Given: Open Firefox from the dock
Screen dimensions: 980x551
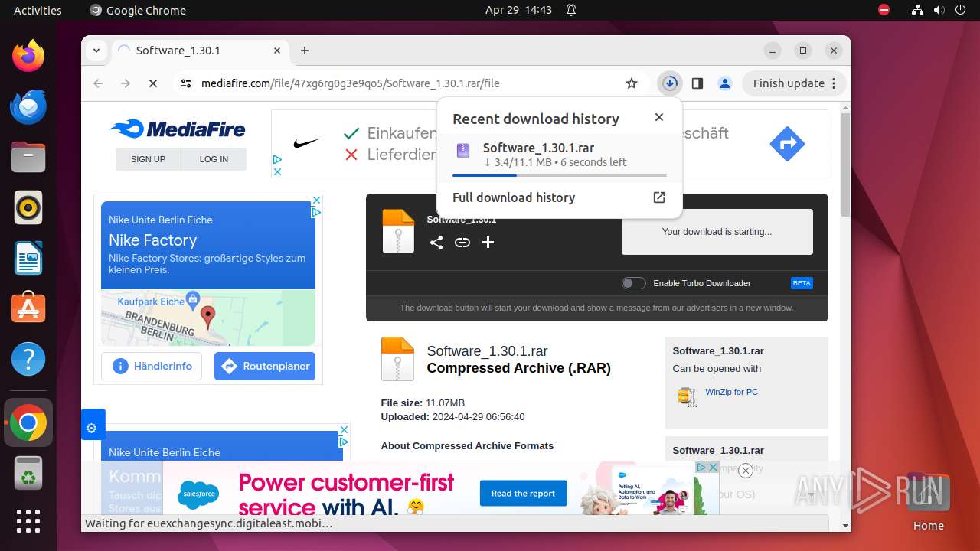Looking at the screenshot, I should click(x=28, y=55).
